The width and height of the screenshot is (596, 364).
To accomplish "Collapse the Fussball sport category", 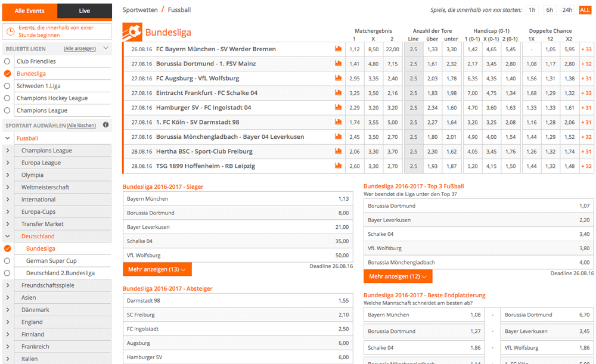I will click(x=8, y=138).
